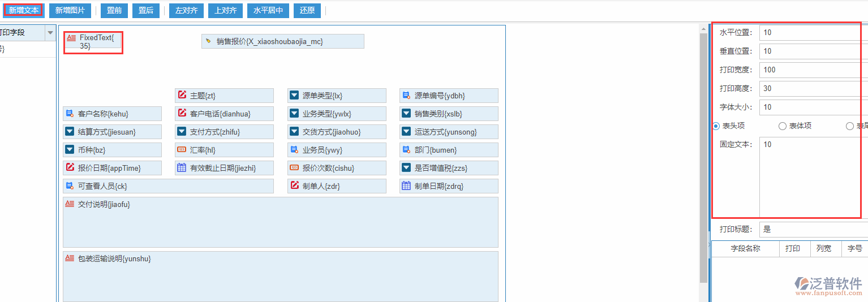
Task: Click number icon of 报价次数{cishu}
Action: (x=294, y=167)
